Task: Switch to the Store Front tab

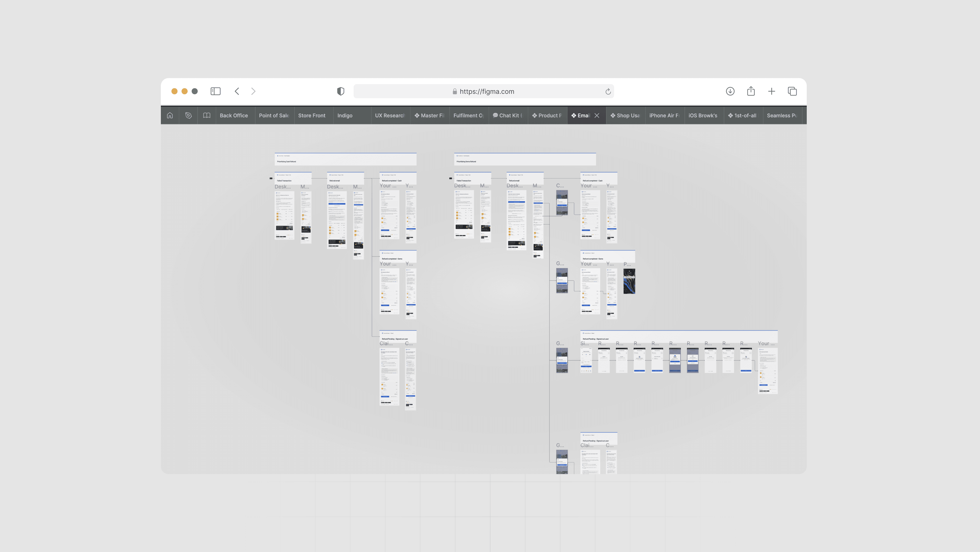Action: pyautogui.click(x=312, y=115)
